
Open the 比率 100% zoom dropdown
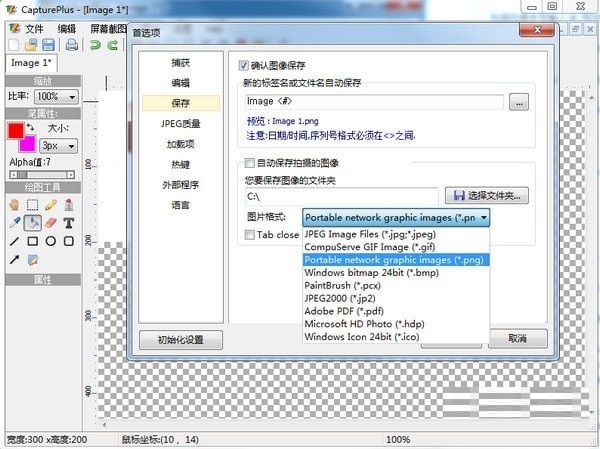57,96
